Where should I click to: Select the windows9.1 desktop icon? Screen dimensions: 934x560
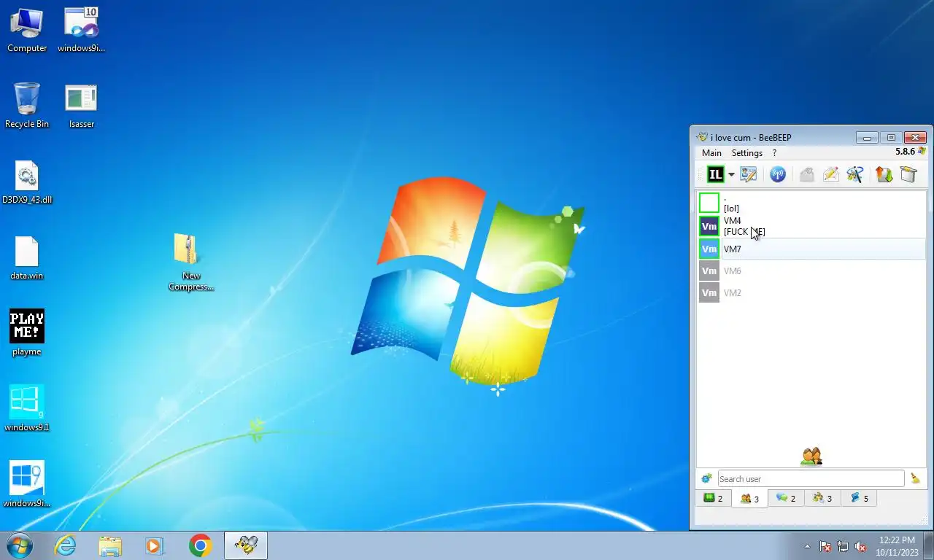(27, 409)
